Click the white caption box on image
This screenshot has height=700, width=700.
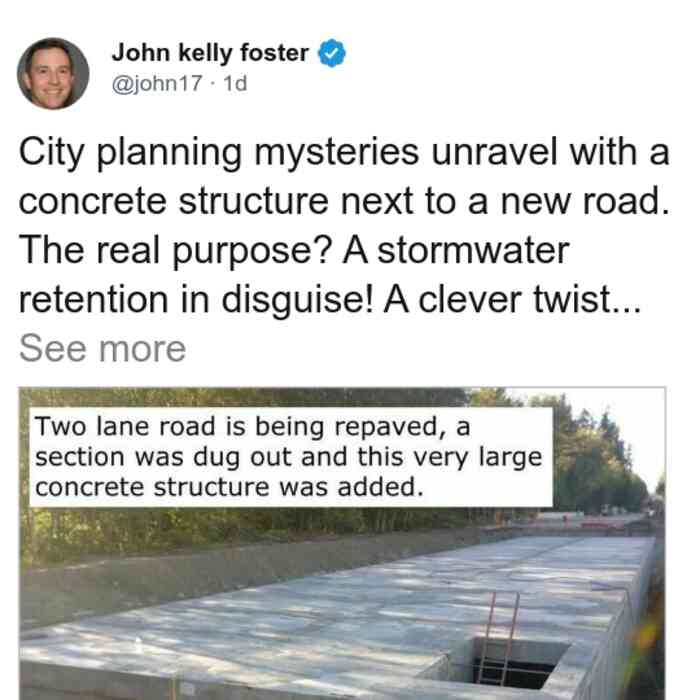point(291,457)
